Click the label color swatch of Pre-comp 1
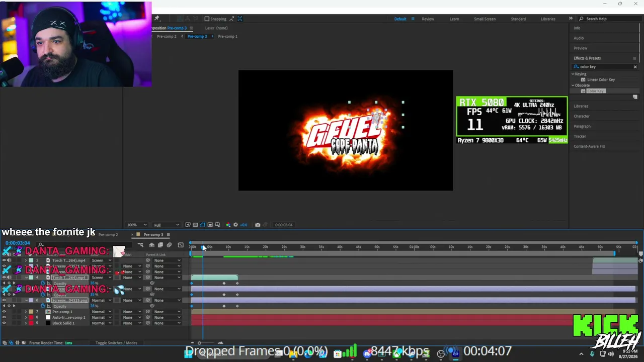This screenshot has width=644, height=362. pos(31,312)
